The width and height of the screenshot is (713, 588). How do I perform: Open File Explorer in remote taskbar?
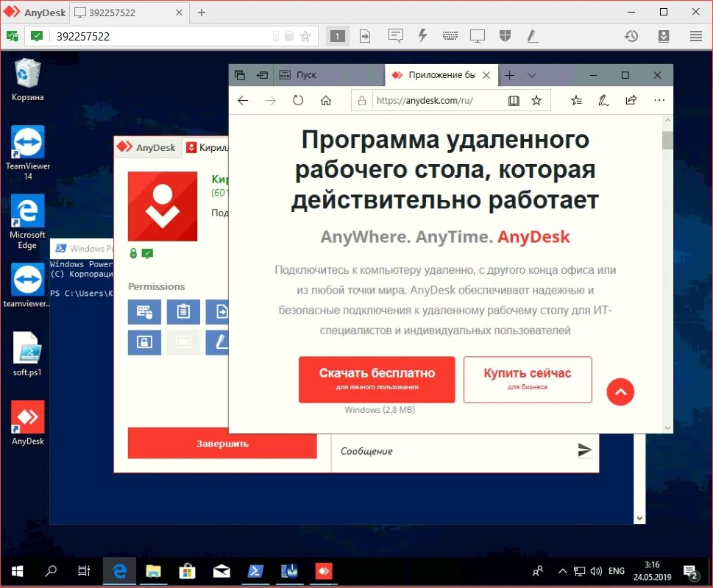coord(153,571)
